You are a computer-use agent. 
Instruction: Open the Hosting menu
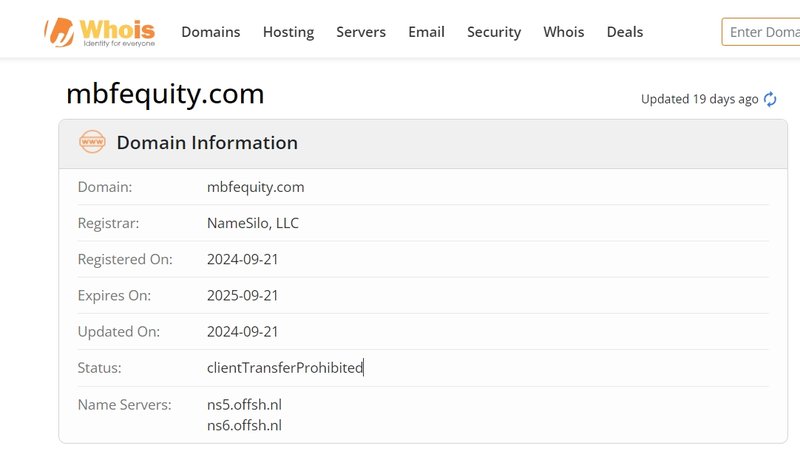click(288, 32)
